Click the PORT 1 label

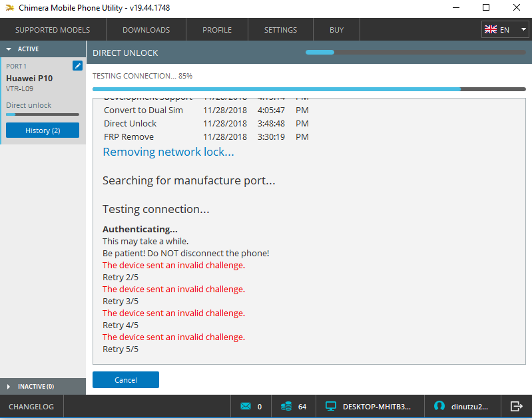point(16,66)
